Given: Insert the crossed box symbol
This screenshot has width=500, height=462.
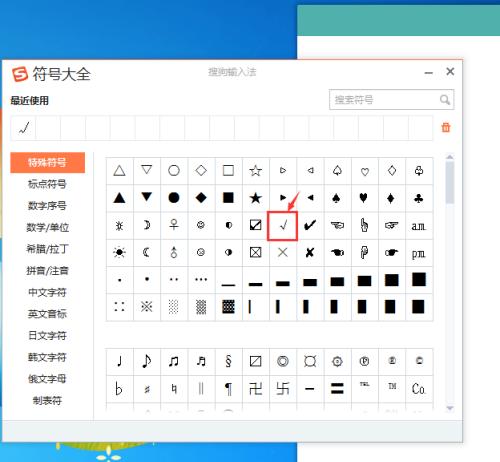Looking at the screenshot, I should click(256, 253).
